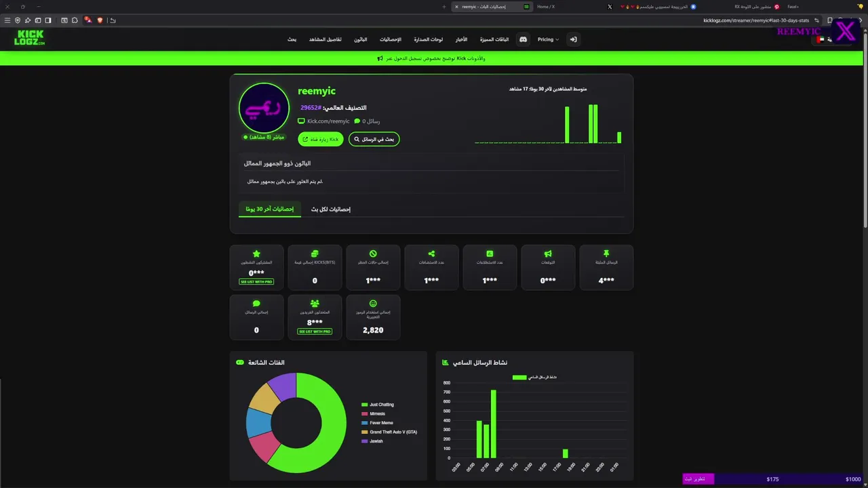The width and height of the screenshot is (868, 488).
Task: Click the blue donut chart segment
Action: click(x=258, y=423)
